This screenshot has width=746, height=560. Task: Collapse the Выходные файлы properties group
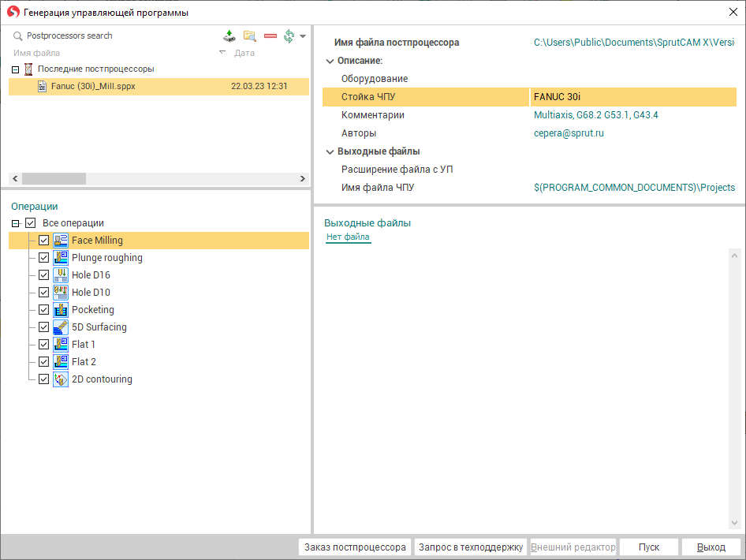tap(330, 151)
